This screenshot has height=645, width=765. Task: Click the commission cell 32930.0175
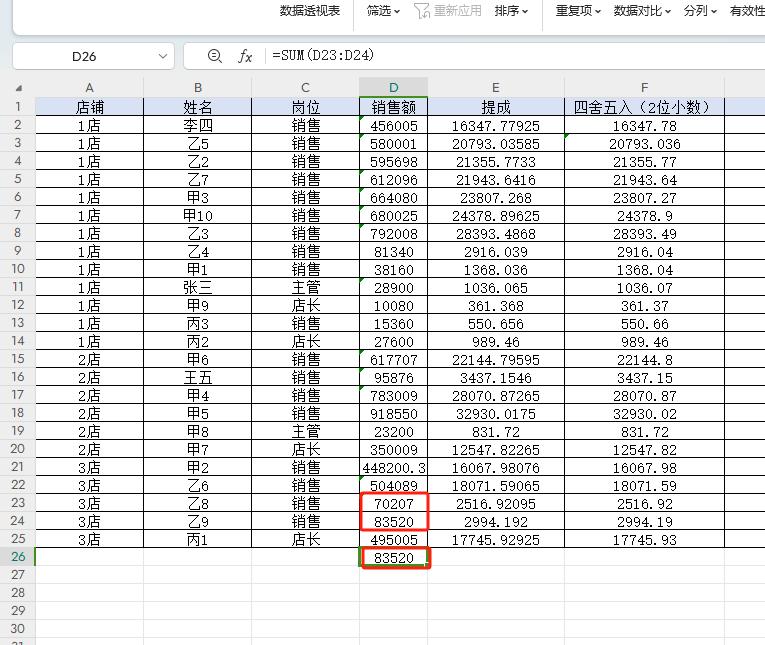point(496,414)
